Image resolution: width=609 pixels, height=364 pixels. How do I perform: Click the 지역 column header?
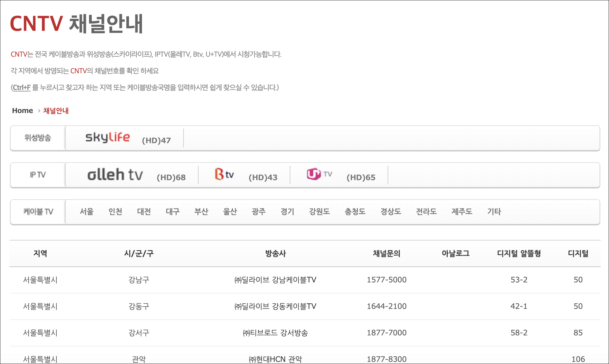click(40, 253)
